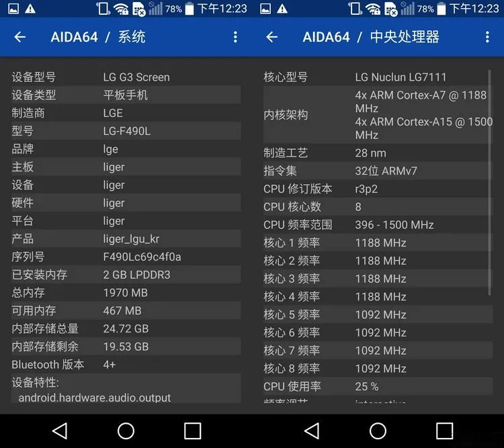Select the "平板手机" device type value
The width and height of the screenshot is (504, 448).
tap(126, 95)
